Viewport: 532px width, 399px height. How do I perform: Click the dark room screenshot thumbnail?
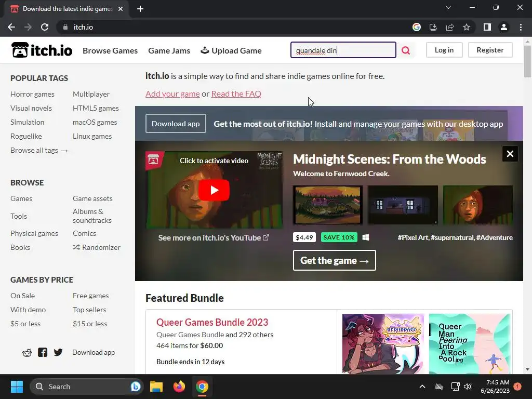[x=403, y=205]
